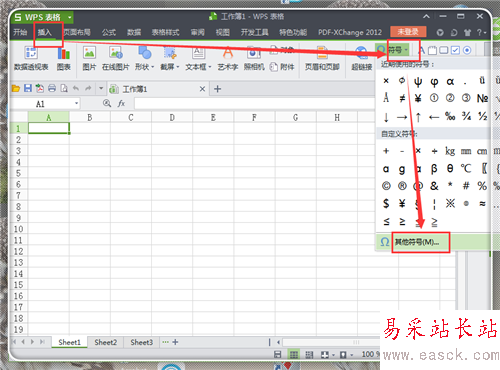
Task: Insert the ℃ symbol from custom symbols
Action: [x=466, y=168]
